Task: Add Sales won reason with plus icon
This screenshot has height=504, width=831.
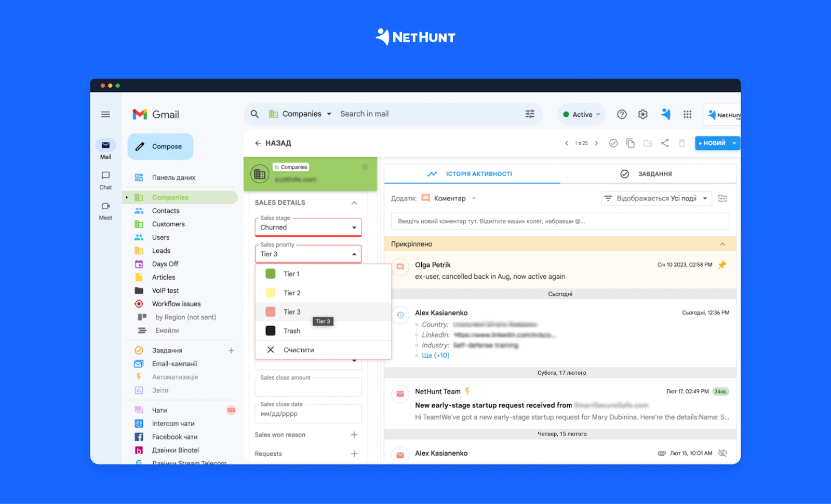Action: click(354, 434)
